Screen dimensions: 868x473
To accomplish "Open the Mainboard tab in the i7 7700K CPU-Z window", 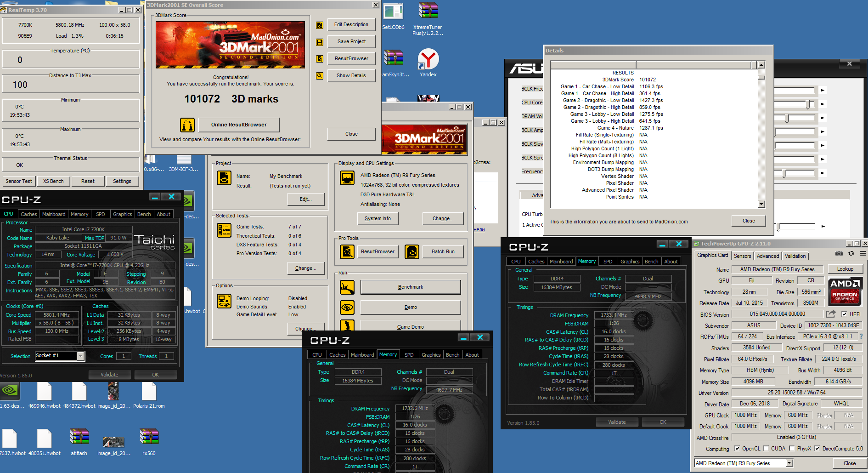I will (x=54, y=214).
